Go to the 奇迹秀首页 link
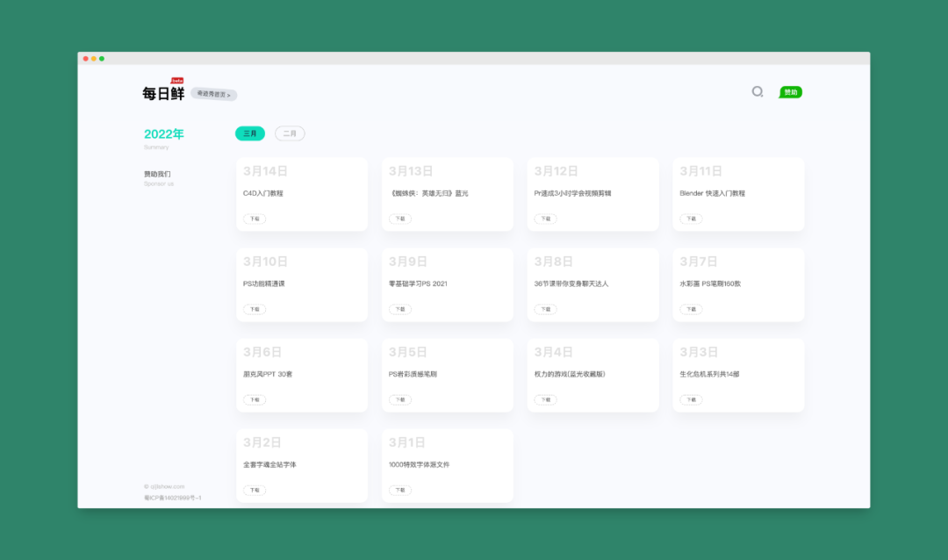Viewport: 948px width, 560px height. coord(214,94)
